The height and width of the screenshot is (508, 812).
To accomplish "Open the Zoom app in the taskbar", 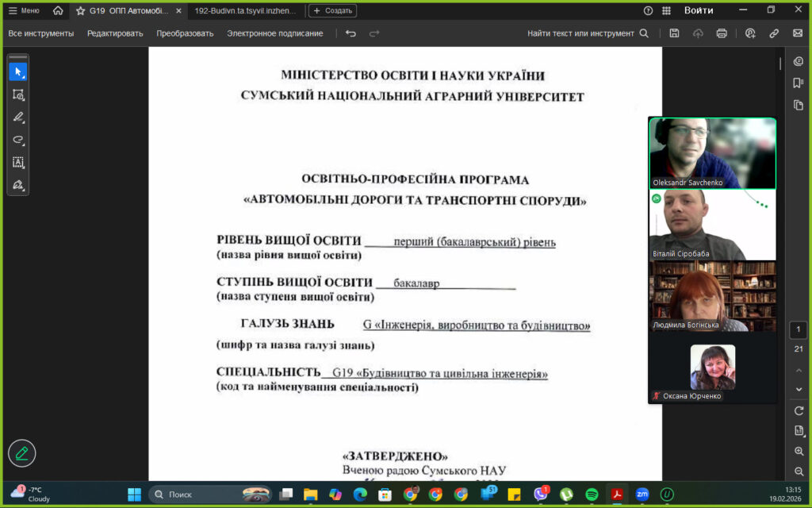I will click(x=642, y=495).
